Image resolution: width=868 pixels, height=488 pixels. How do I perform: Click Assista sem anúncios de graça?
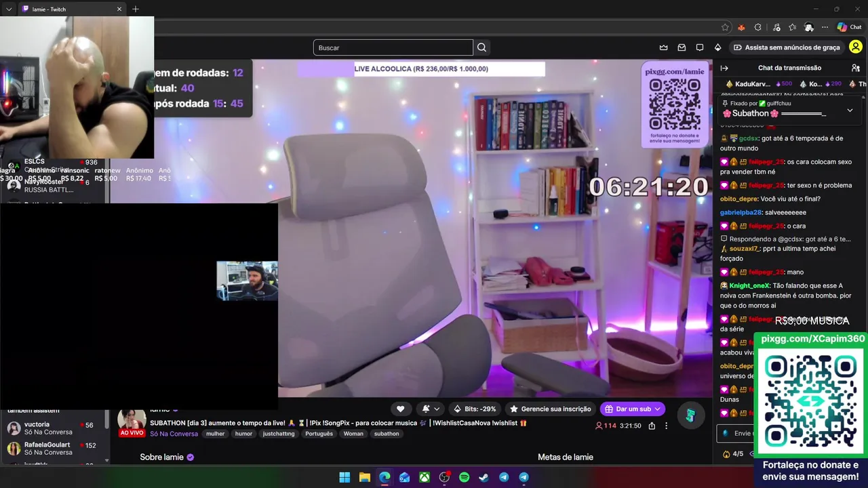coord(787,47)
